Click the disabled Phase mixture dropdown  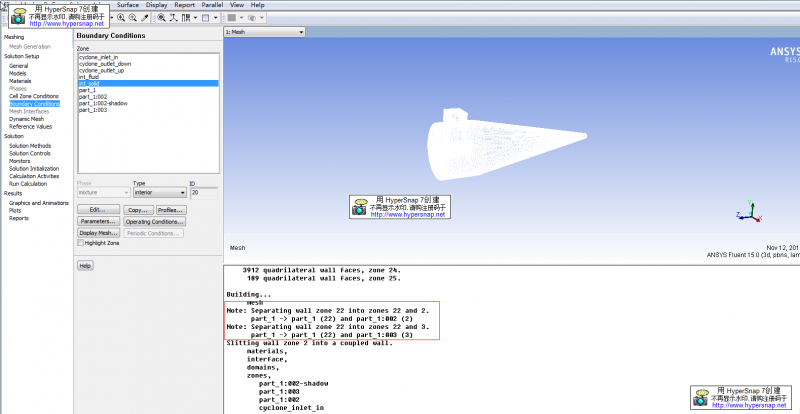point(104,192)
